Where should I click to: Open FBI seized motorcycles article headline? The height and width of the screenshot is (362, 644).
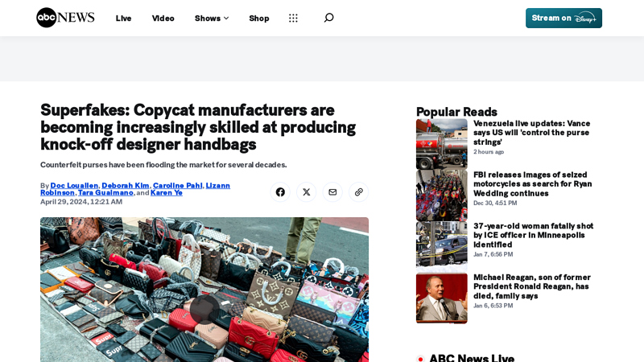pyautogui.click(x=533, y=184)
